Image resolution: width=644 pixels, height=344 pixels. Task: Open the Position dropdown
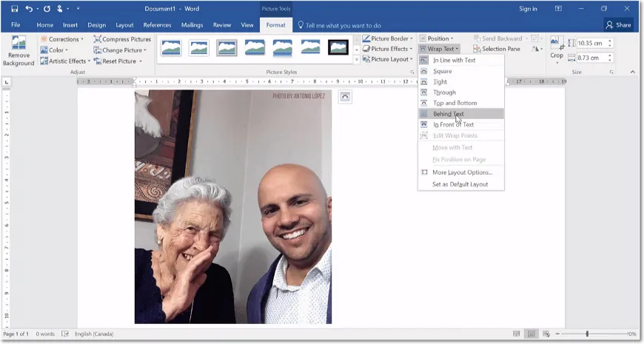[438, 38]
